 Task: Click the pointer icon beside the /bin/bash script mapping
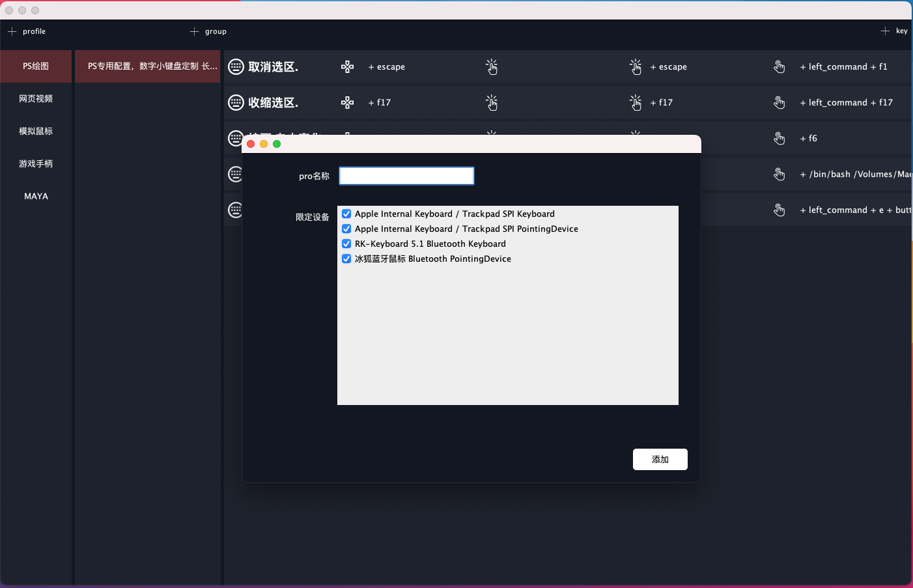click(780, 174)
